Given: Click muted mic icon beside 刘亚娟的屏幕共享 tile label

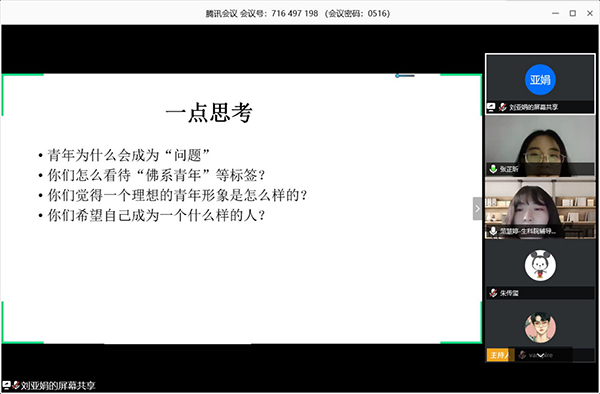Looking at the screenshot, I should 502,107.
